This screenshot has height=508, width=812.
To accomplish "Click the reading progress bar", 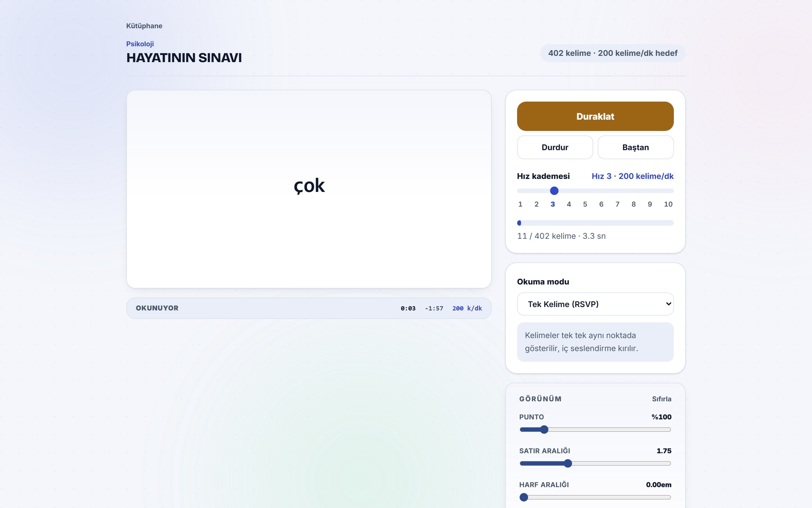I will pos(595,223).
